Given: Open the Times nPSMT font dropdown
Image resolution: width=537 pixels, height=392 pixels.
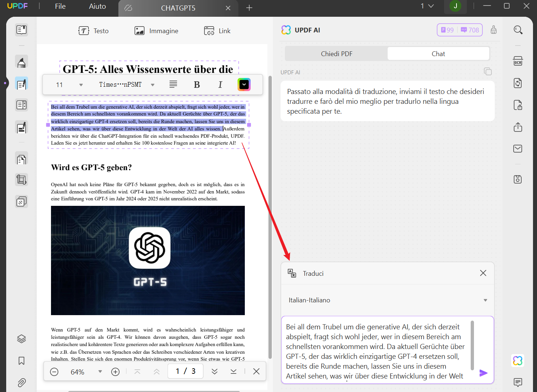Looking at the screenshot, I should pyautogui.click(x=127, y=85).
